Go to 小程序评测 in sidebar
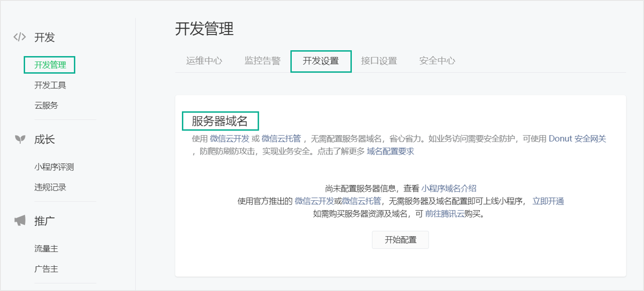644x291 pixels. click(54, 167)
